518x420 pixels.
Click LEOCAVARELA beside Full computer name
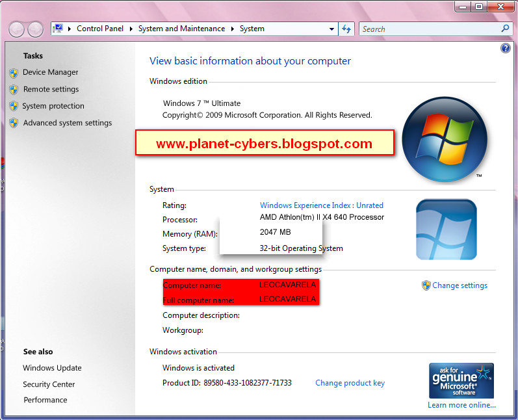click(x=288, y=299)
